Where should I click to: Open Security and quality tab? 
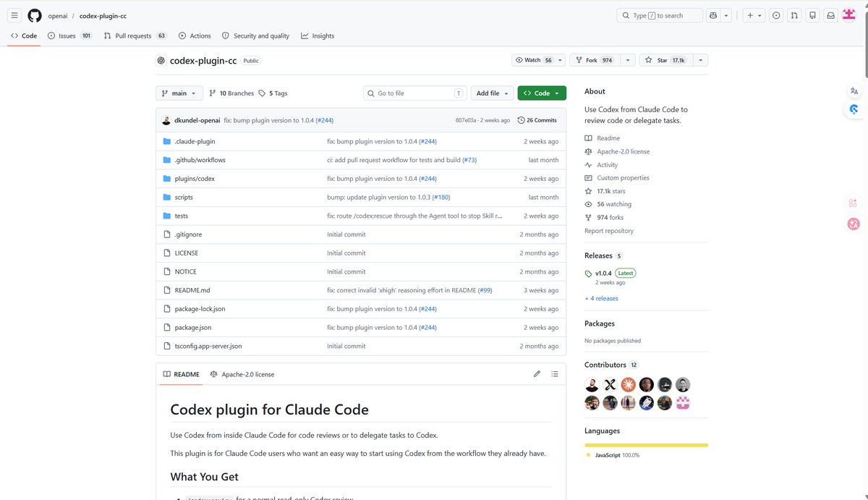click(x=255, y=35)
